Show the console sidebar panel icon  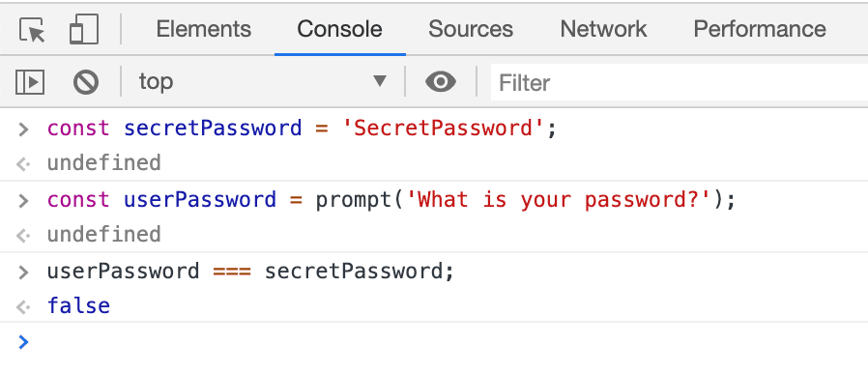(x=29, y=82)
